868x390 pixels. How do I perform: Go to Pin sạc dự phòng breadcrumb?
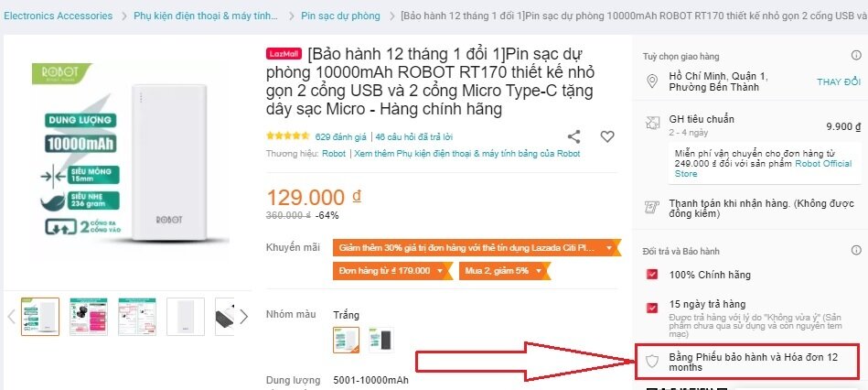[x=340, y=16]
